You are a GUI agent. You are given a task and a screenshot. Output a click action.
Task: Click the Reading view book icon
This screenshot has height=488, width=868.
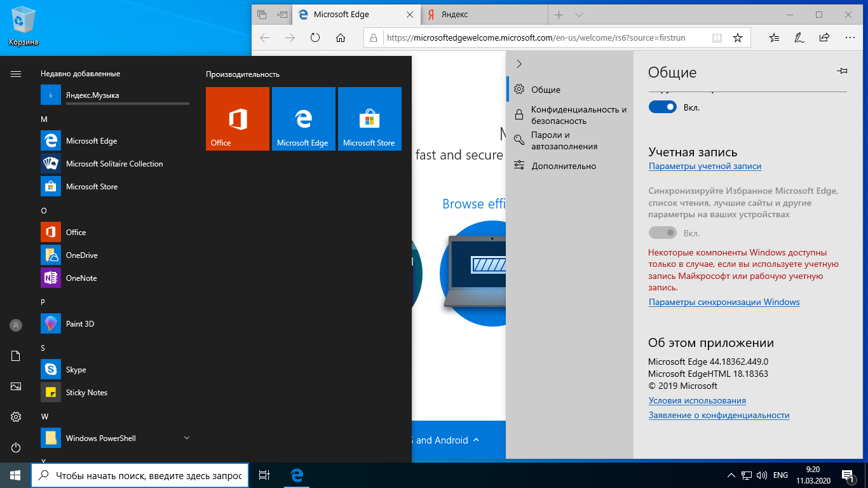(x=717, y=38)
